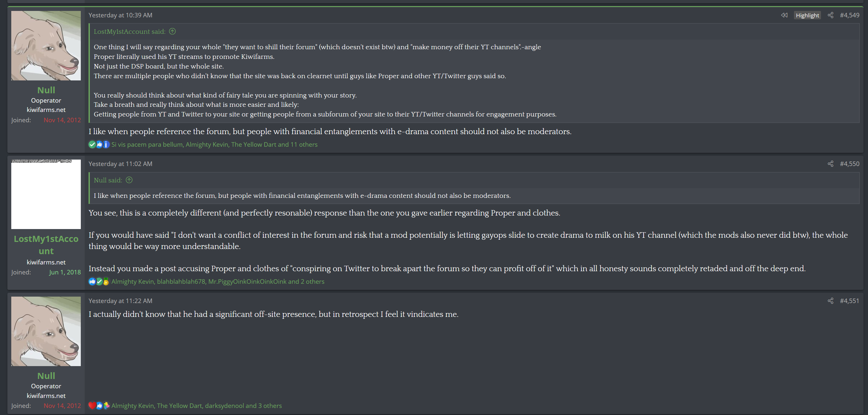The image size is (868, 415).
Task: Click timestamp 'Yesterday at 11:02 AM'
Action: pyautogui.click(x=120, y=164)
